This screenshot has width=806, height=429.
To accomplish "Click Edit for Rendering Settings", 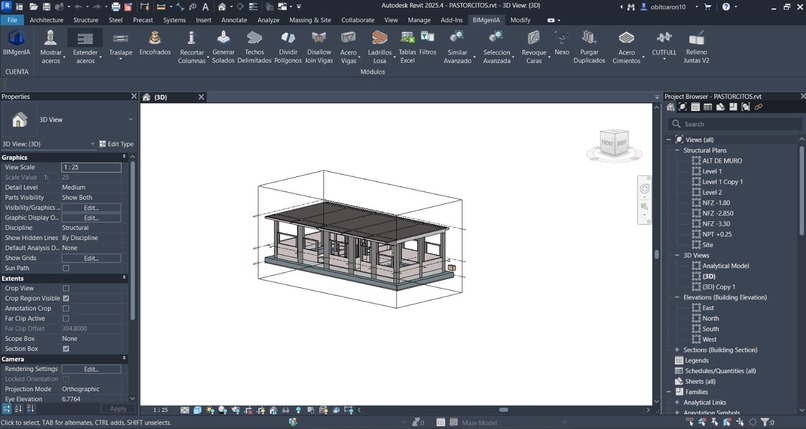I will (x=91, y=369).
